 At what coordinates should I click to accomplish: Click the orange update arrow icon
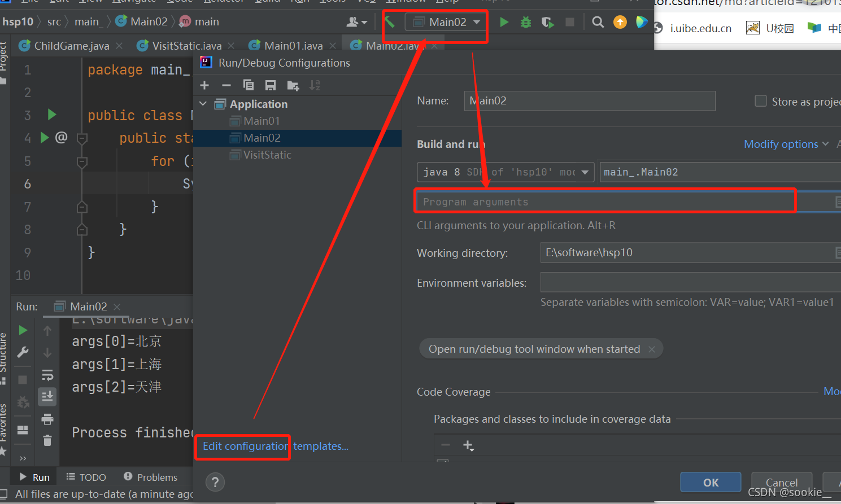pyautogui.click(x=620, y=22)
